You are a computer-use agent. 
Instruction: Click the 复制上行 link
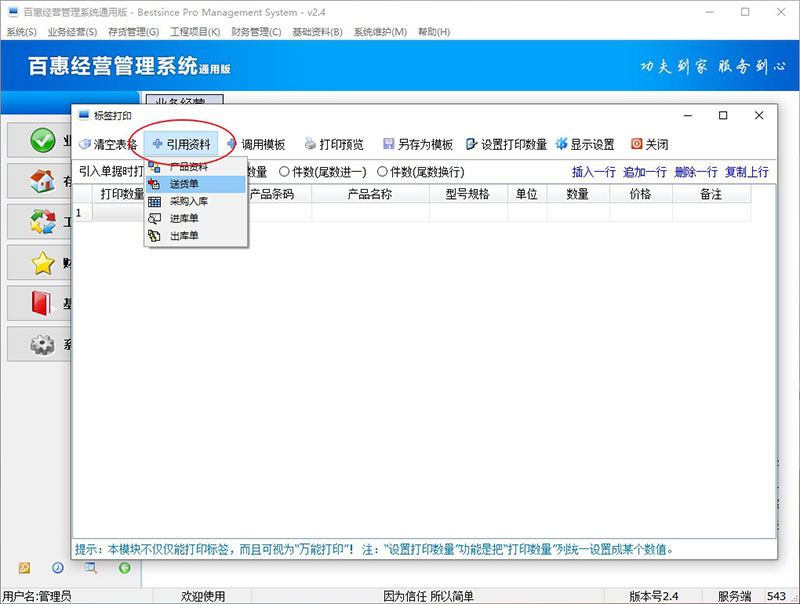(x=747, y=172)
